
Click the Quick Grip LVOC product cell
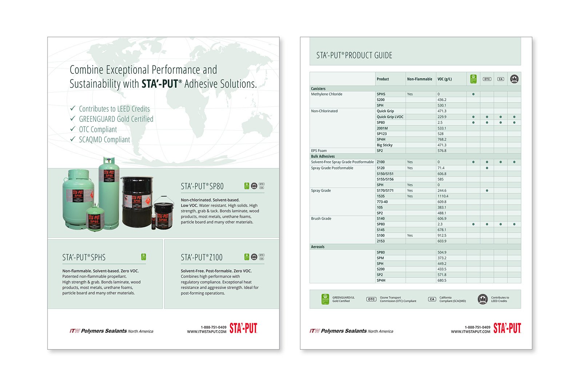[390, 117]
